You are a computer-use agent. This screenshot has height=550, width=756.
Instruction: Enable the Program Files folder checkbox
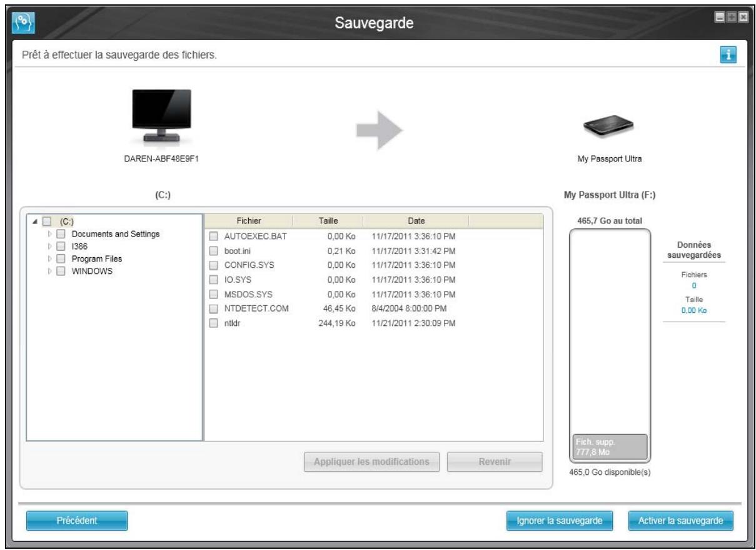tap(61, 258)
